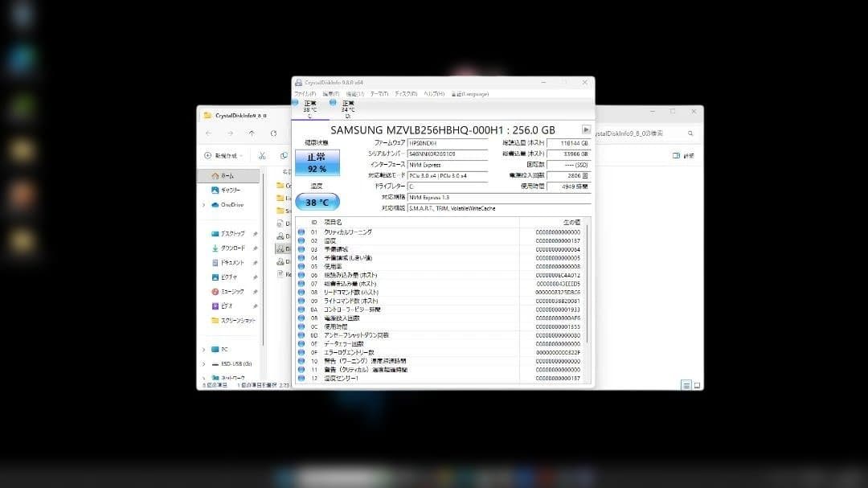Image resolution: width=868 pixels, height=488 pixels.
Task: Click the CrystalDiskInfo title bar app icon
Action: 298,83
